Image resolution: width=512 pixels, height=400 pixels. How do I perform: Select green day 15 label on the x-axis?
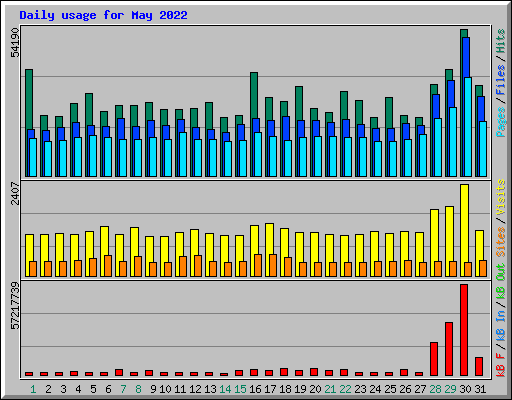240,389
